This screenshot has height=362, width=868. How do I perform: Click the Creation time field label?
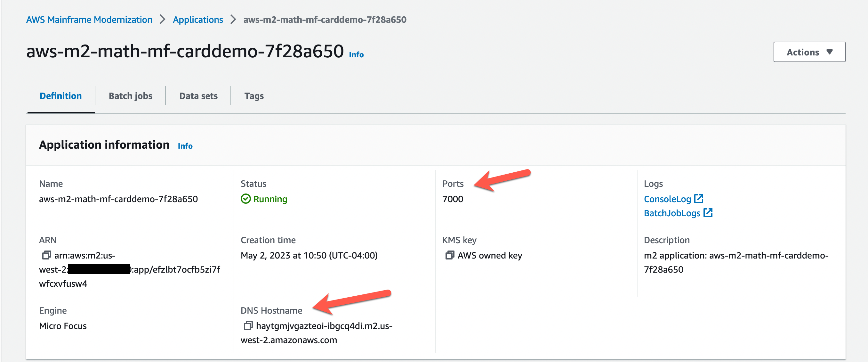[x=268, y=240]
